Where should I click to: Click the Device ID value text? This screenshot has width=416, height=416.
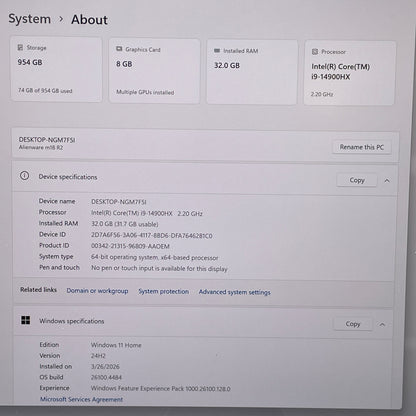pos(152,235)
